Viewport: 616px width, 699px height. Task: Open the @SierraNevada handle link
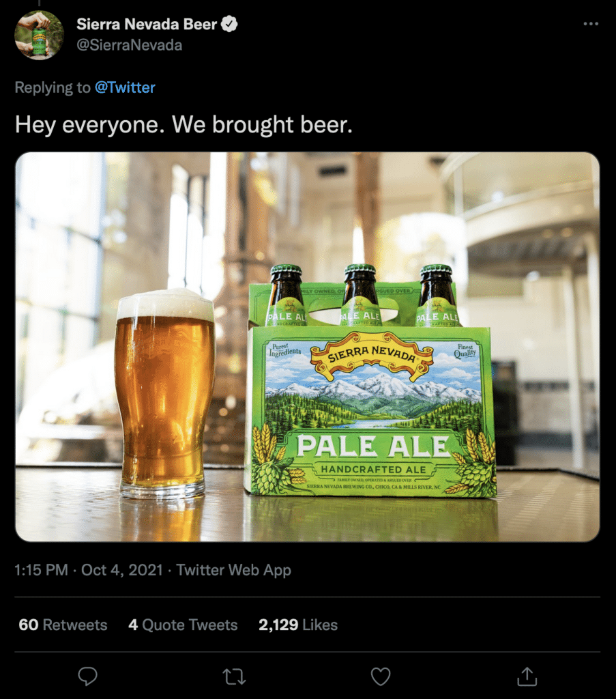click(x=129, y=45)
